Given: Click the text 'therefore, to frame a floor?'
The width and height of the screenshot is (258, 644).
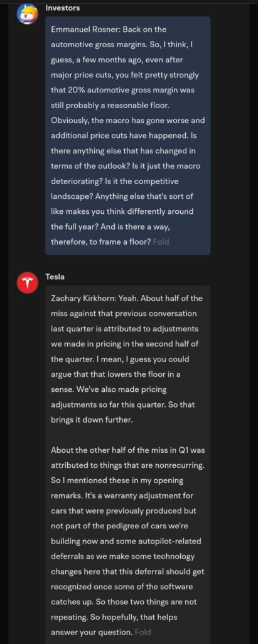Looking at the screenshot, I should [x=100, y=241].
